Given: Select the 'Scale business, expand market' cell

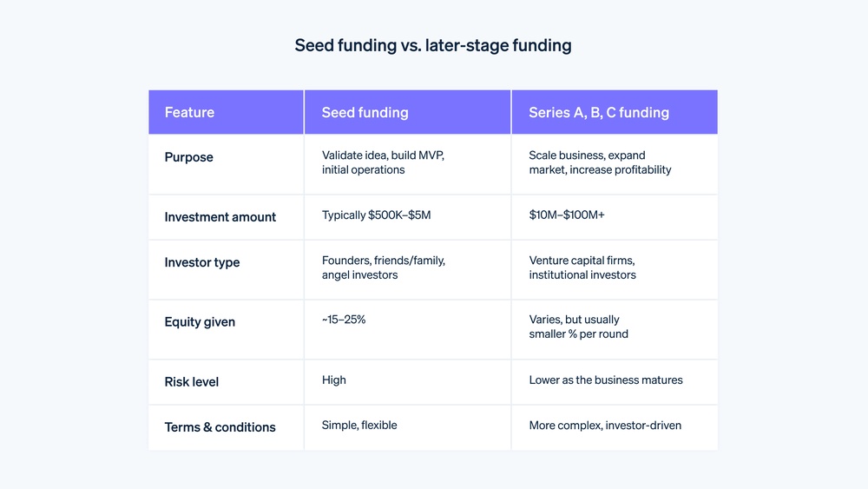Looking at the screenshot, I should tap(600, 162).
